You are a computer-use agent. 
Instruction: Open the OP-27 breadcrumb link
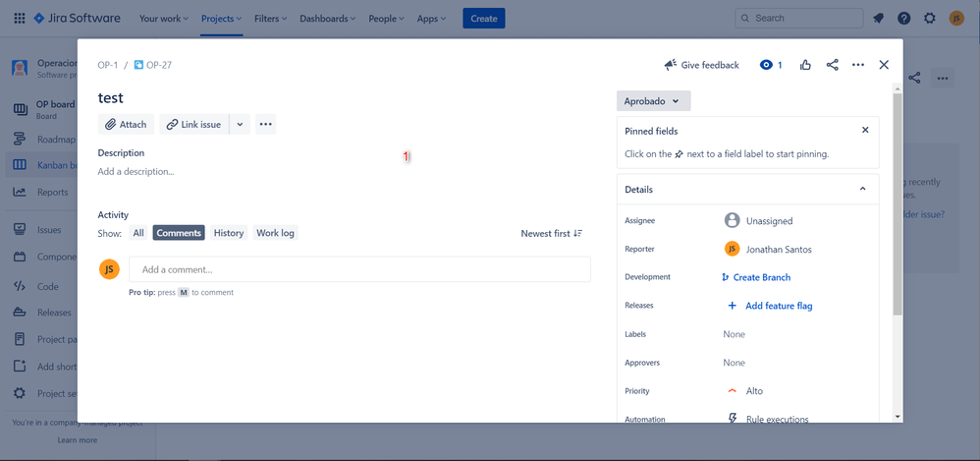click(x=159, y=65)
